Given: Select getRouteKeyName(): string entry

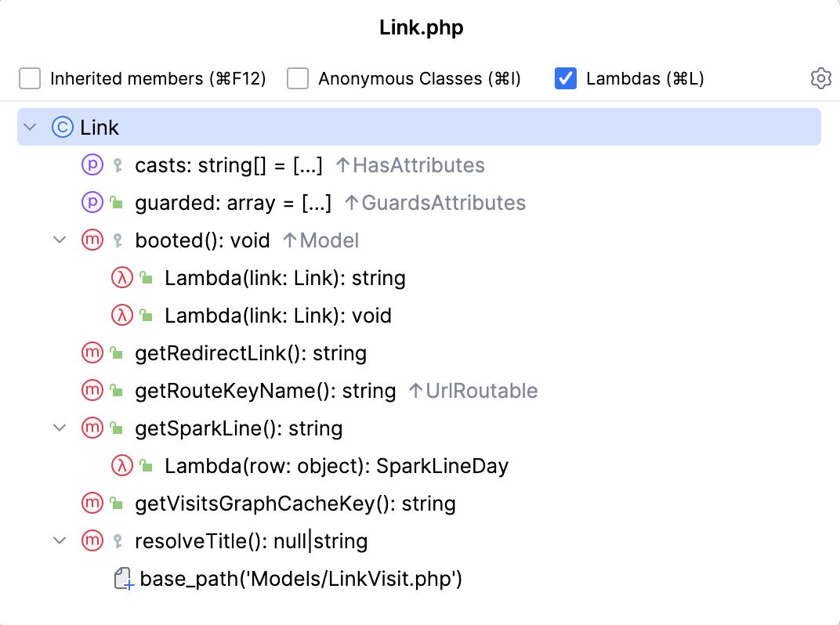Looking at the screenshot, I should [265, 391].
